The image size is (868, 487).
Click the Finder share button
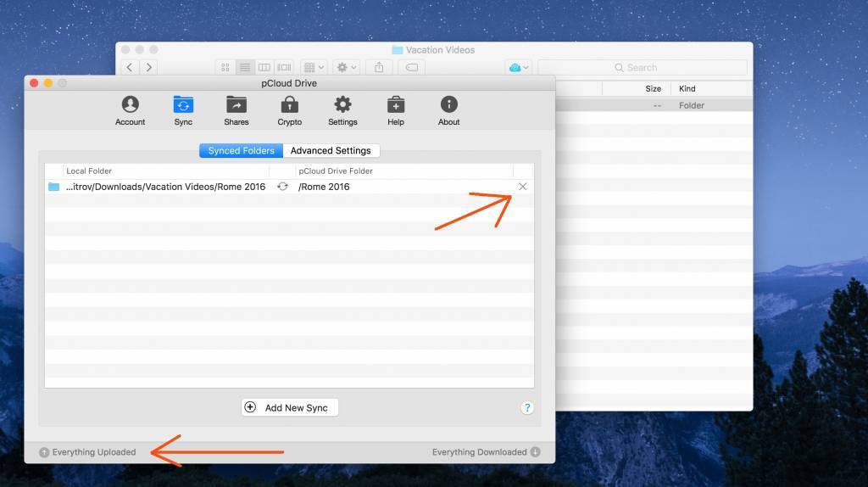pyautogui.click(x=379, y=68)
